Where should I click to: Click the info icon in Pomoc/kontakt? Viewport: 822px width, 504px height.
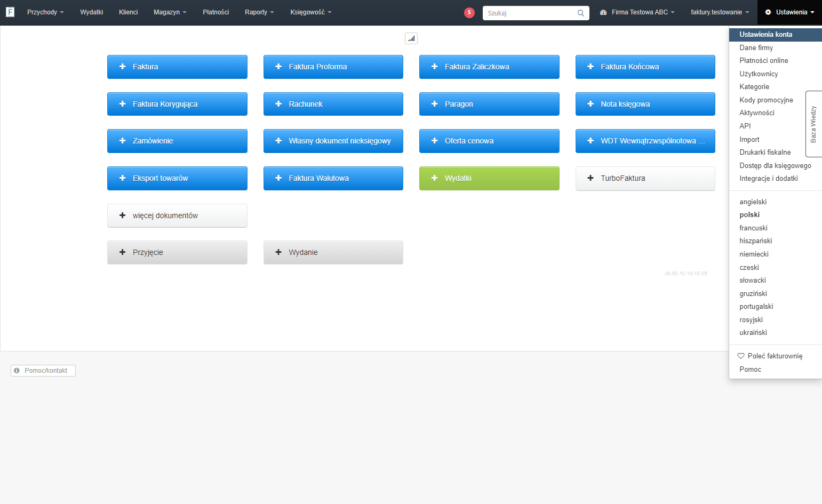(x=17, y=371)
